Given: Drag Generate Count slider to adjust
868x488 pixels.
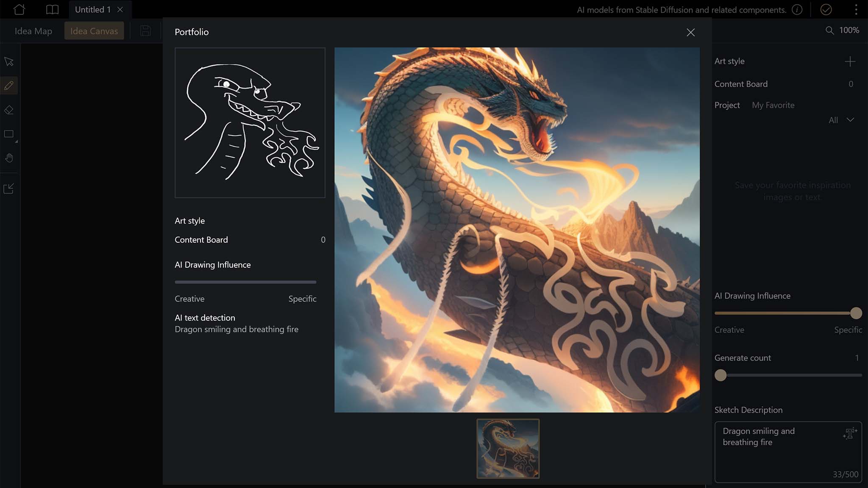Looking at the screenshot, I should [x=720, y=375].
